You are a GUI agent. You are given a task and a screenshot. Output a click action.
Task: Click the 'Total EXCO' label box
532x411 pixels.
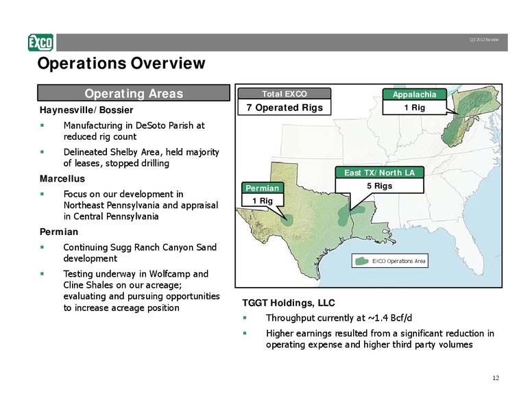(285, 94)
